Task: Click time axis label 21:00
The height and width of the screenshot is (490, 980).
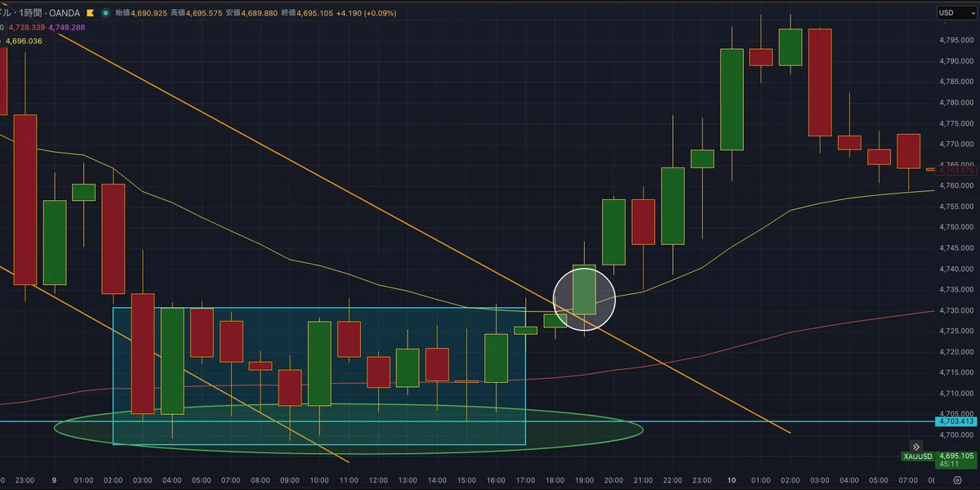Action: [x=643, y=480]
